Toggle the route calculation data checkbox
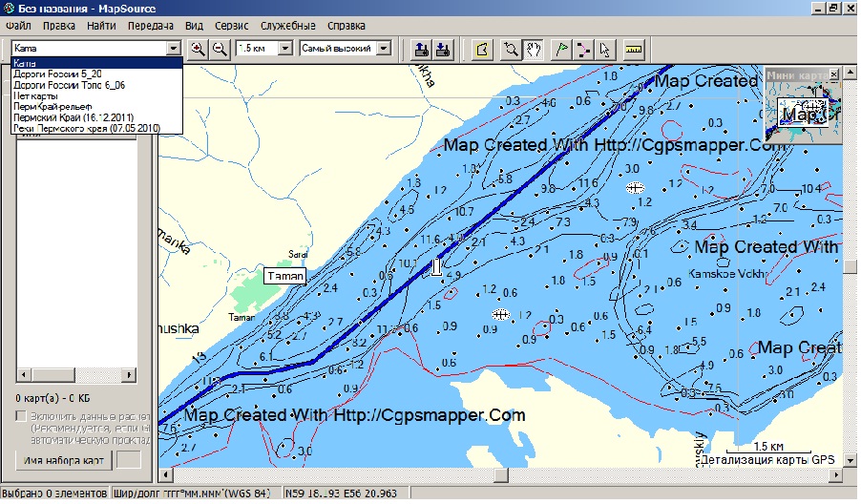 pyautogui.click(x=22, y=417)
